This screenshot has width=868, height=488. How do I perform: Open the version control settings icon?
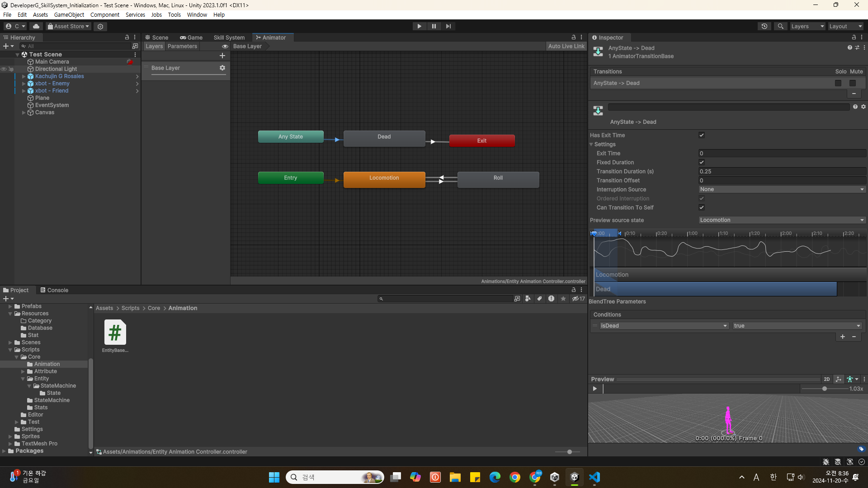pyautogui.click(x=100, y=26)
